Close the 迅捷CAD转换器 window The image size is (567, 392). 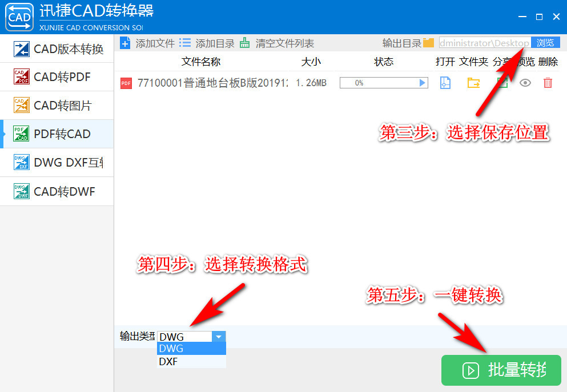pos(557,17)
